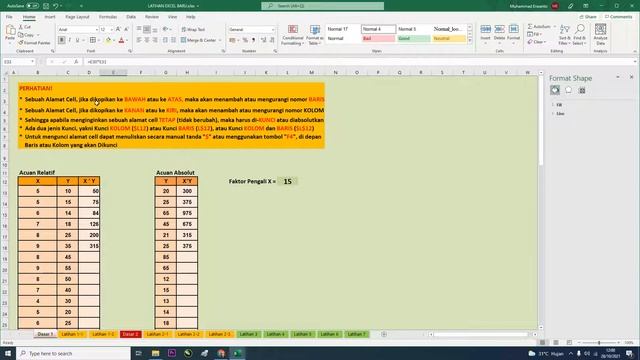The width and height of the screenshot is (640, 360).
Task: Increase font size with the large A icon
Action: [x=118, y=29]
